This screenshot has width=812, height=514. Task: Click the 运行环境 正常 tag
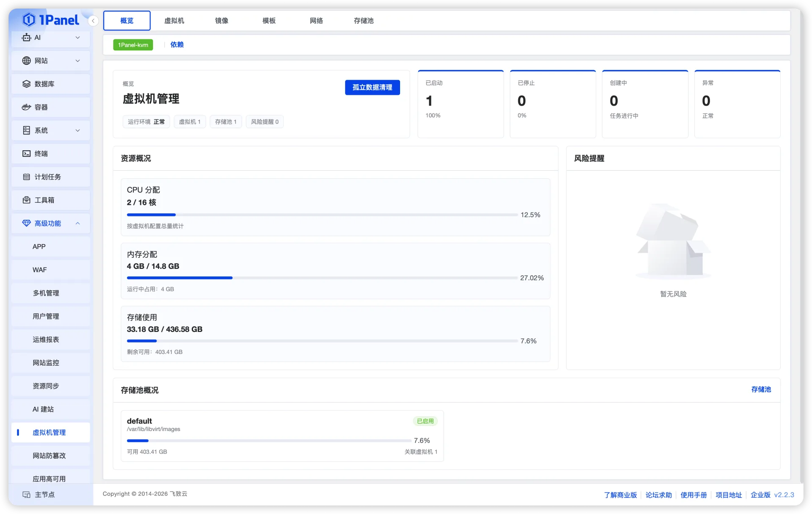146,122
